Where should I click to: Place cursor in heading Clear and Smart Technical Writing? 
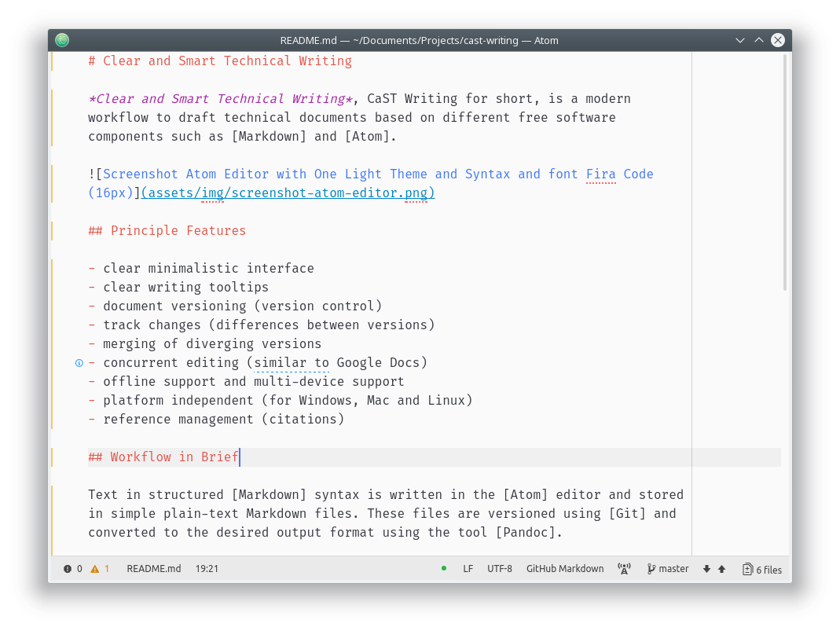click(x=220, y=61)
